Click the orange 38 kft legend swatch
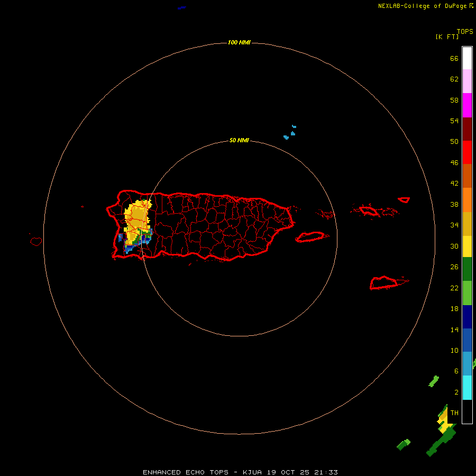 pos(467,200)
